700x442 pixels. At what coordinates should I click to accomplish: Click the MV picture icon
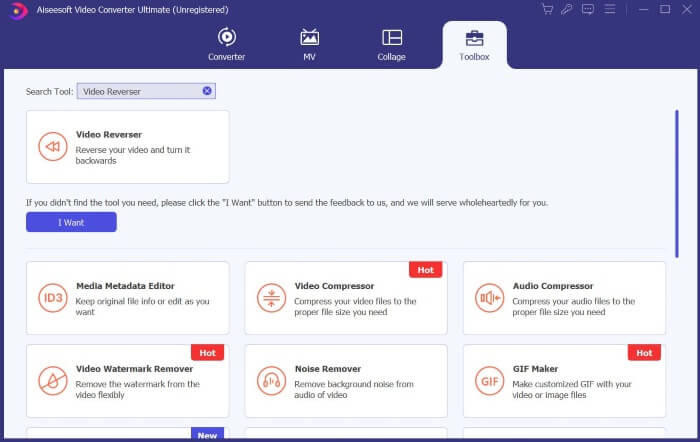[309, 37]
